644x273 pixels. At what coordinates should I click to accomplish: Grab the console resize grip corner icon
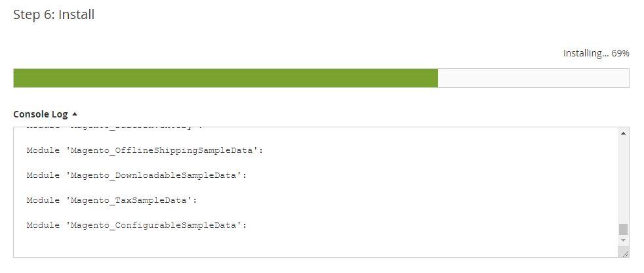coord(625,253)
